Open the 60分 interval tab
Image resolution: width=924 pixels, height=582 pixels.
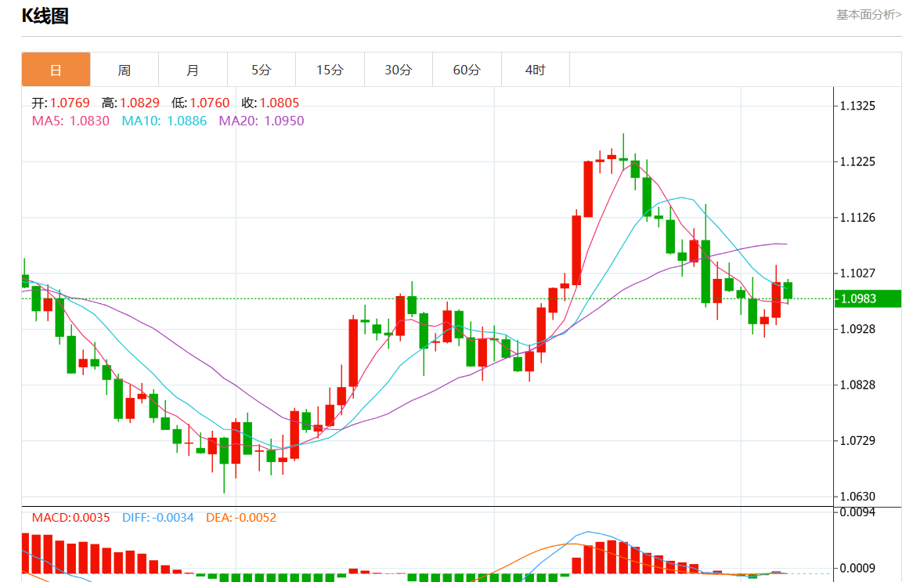(467, 70)
